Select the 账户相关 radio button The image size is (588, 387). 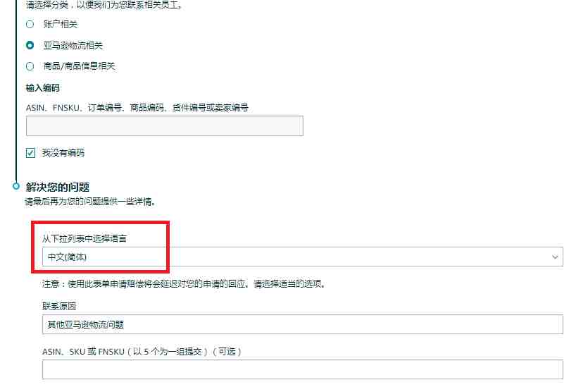coord(30,25)
